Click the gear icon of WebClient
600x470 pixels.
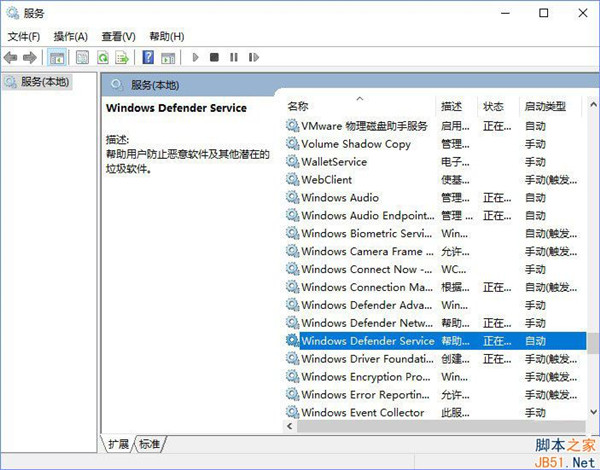pos(293,180)
